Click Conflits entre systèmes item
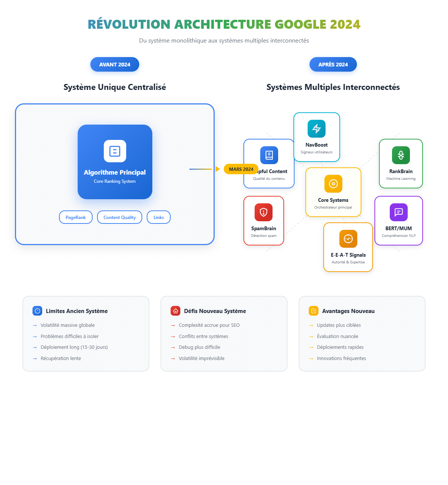Screen dimensions: 448x485 click(x=203, y=337)
